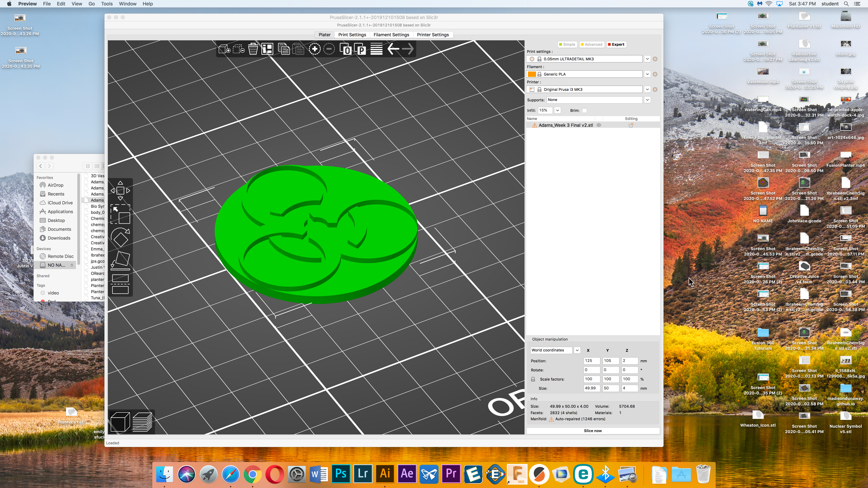Image resolution: width=868 pixels, height=488 pixels.
Task: Select the Scale gizmo tool
Action: pyautogui.click(x=120, y=214)
